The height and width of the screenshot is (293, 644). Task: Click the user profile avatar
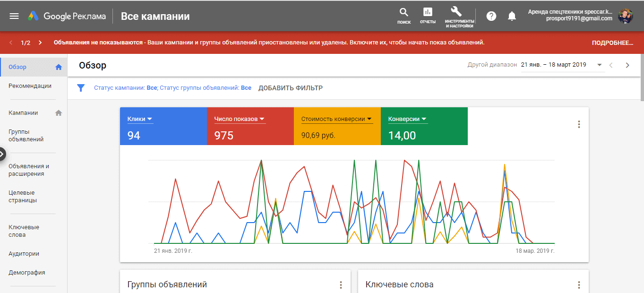coord(626,16)
